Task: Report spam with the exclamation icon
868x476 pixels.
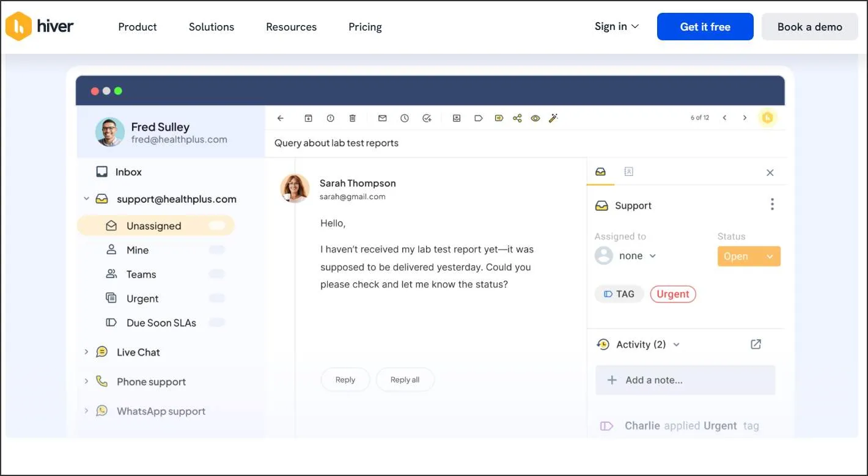Action: click(x=330, y=118)
